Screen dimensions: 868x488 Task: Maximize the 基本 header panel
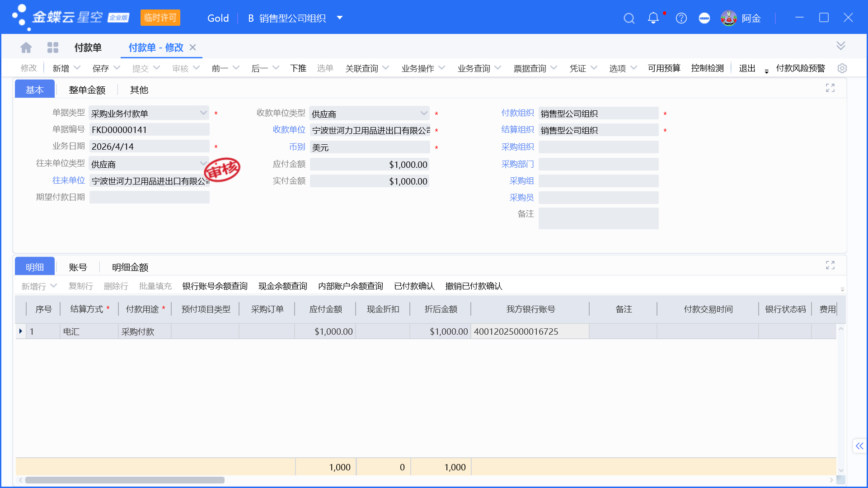[830, 88]
